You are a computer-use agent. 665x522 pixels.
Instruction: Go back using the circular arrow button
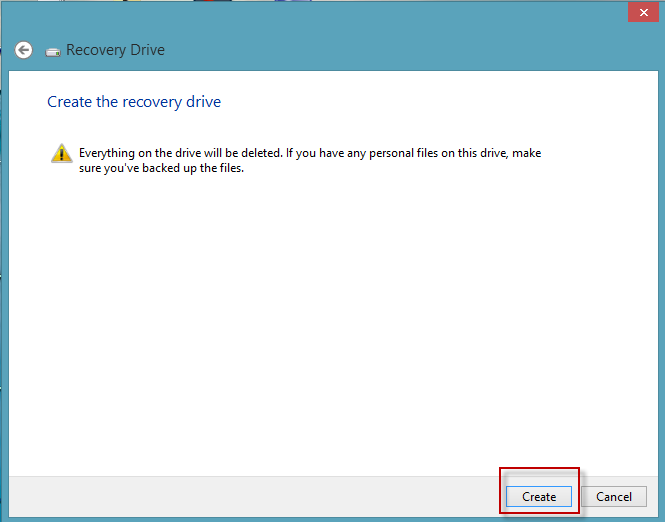pos(24,50)
